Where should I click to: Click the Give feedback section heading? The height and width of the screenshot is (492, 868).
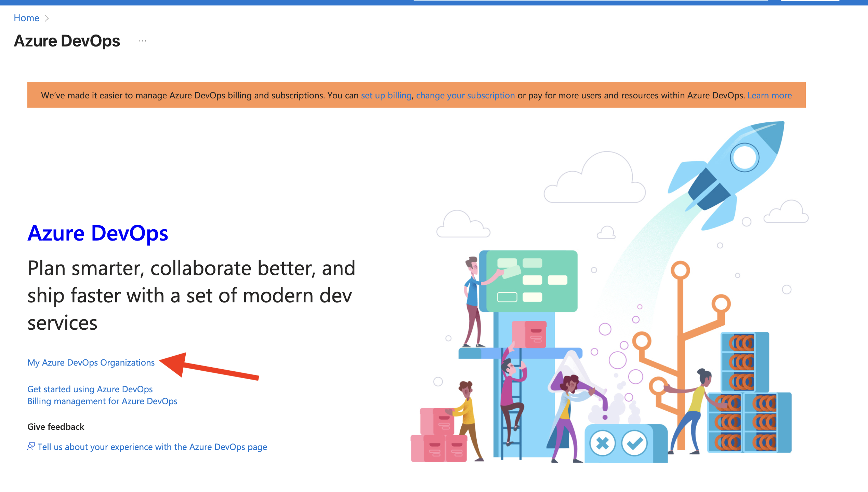click(55, 426)
